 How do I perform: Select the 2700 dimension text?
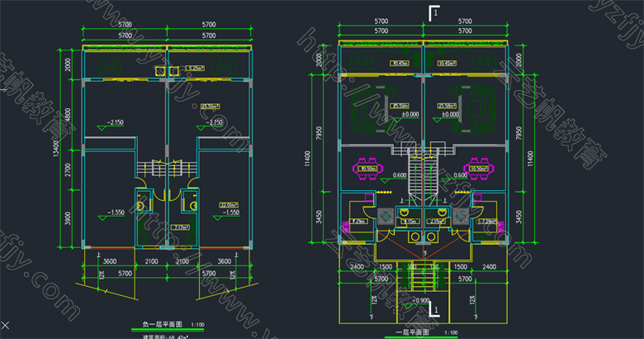coord(68,169)
